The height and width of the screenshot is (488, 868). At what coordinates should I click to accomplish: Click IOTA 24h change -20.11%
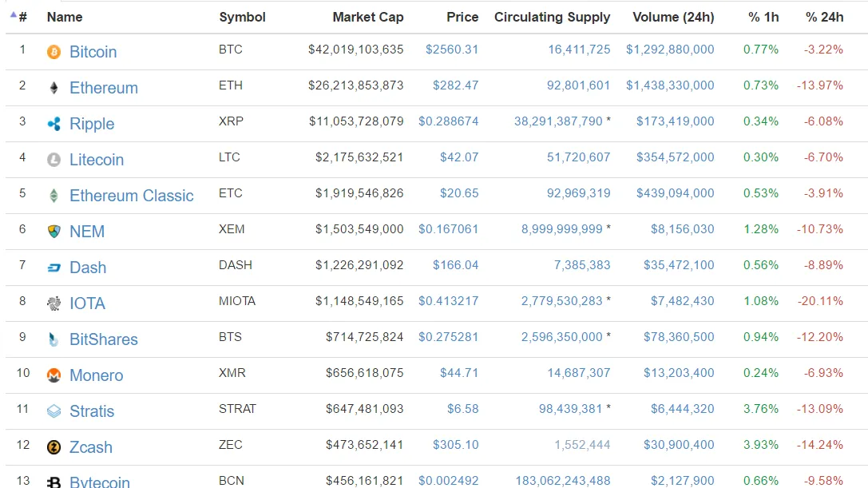point(820,301)
